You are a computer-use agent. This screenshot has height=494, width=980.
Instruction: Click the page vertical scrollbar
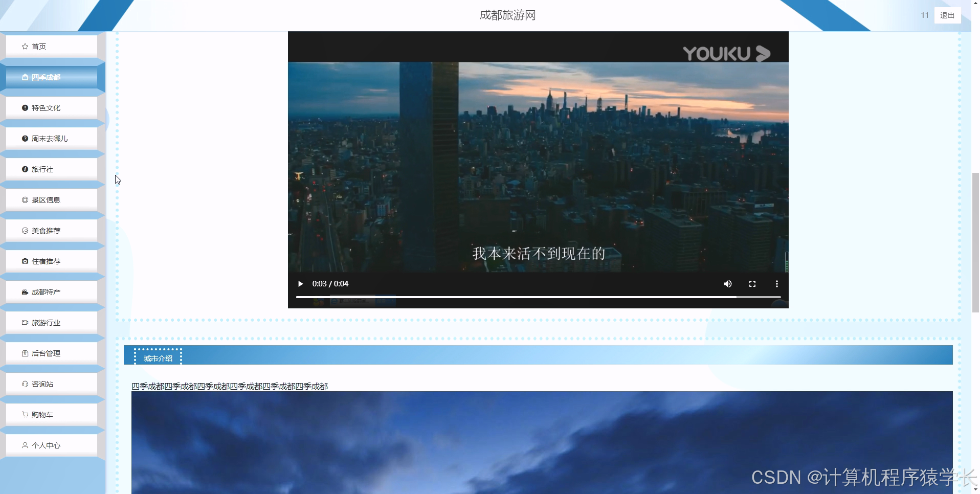pos(975,243)
